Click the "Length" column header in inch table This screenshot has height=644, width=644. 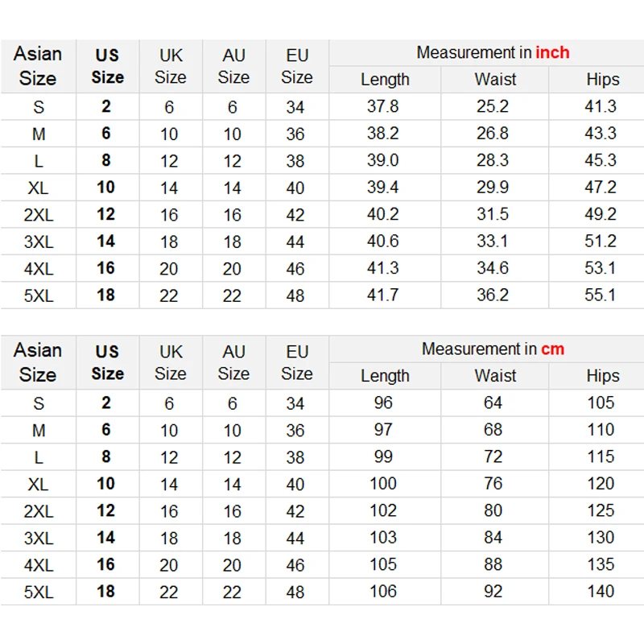385,80
